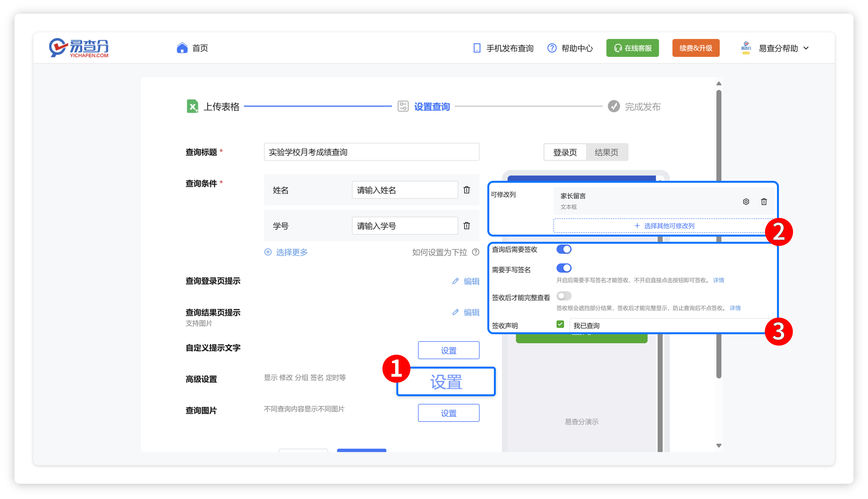Viewport: 868px width, 499px height.
Task: Click the 设置查询 step icon
Action: (403, 106)
